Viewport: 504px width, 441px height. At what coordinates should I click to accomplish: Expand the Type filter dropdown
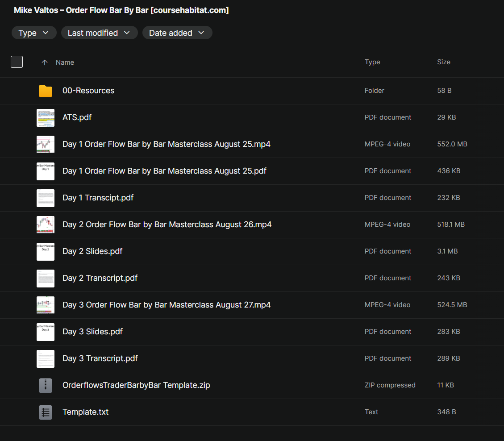click(34, 33)
